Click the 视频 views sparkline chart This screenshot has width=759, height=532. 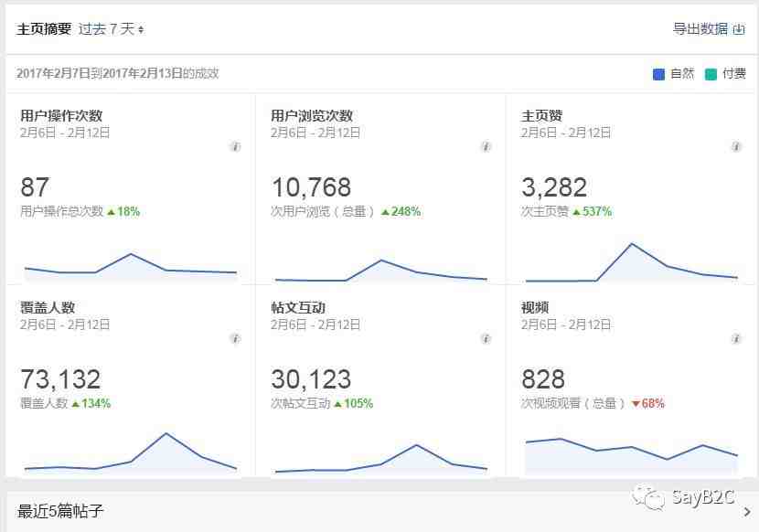click(631, 456)
